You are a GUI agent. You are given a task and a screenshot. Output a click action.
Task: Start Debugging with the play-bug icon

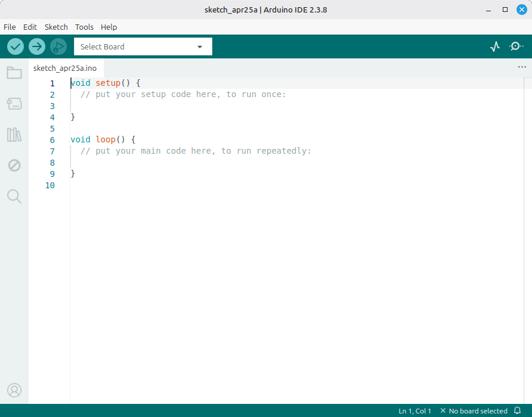[58, 46]
